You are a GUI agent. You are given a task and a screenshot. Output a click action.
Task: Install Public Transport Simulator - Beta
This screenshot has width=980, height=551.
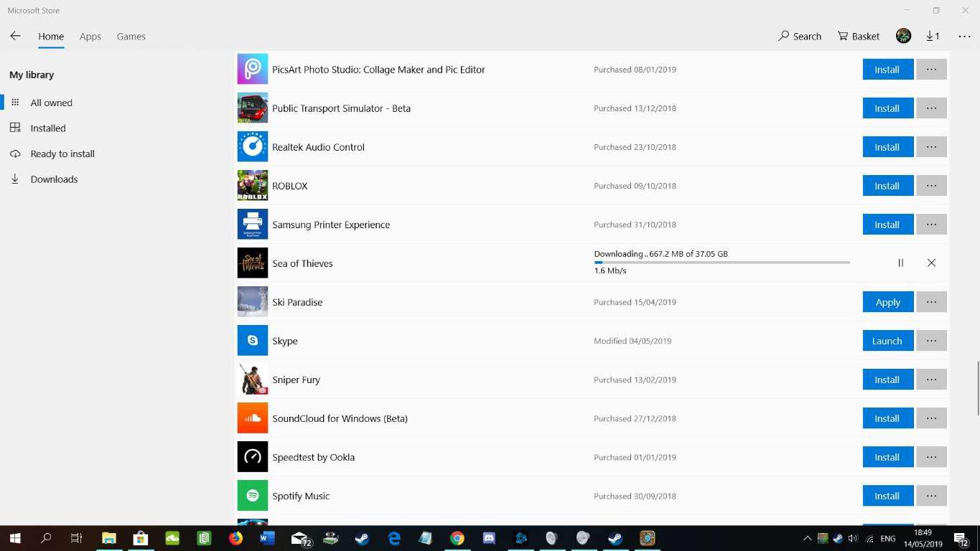point(887,108)
